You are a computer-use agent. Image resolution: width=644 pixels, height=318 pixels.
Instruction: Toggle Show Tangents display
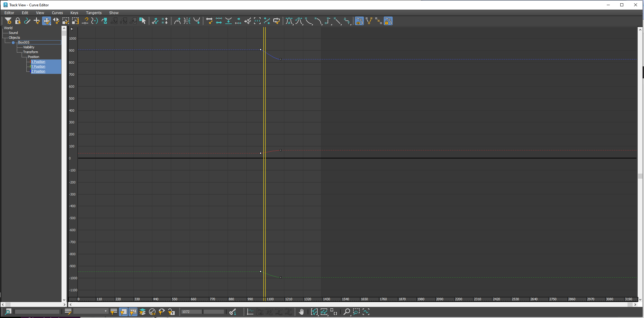359,21
